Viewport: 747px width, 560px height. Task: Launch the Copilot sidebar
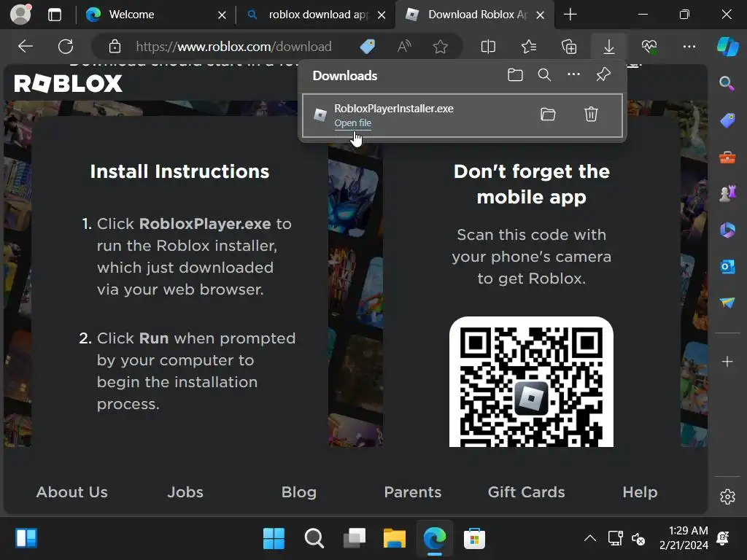pos(727,47)
